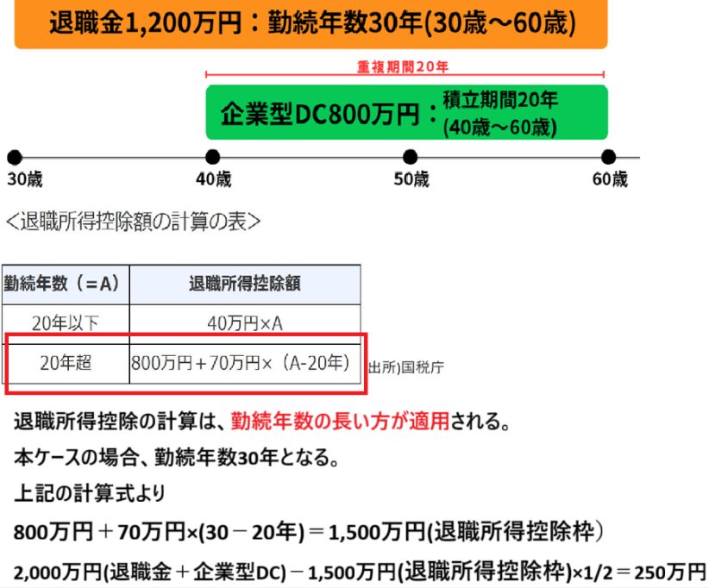This screenshot has height=588, width=709.
Task: Select the timeline dot above 50歳
Action: tap(410, 157)
